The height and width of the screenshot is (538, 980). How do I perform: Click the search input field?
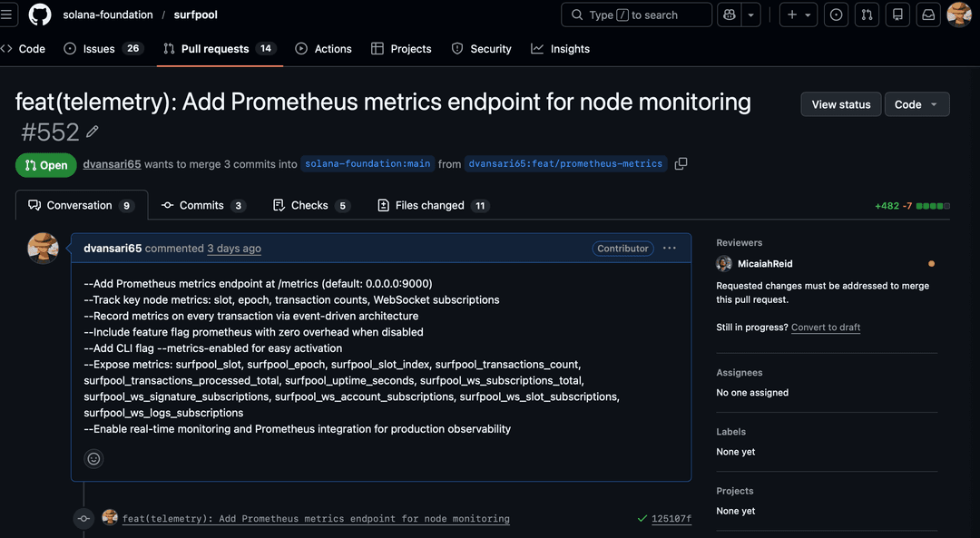637,15
